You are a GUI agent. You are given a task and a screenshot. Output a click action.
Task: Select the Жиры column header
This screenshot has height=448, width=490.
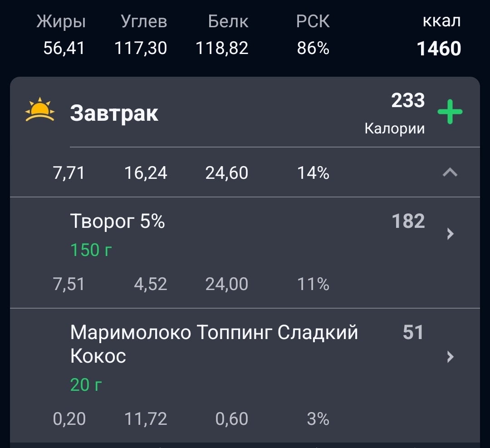click(x=62, y=21)
